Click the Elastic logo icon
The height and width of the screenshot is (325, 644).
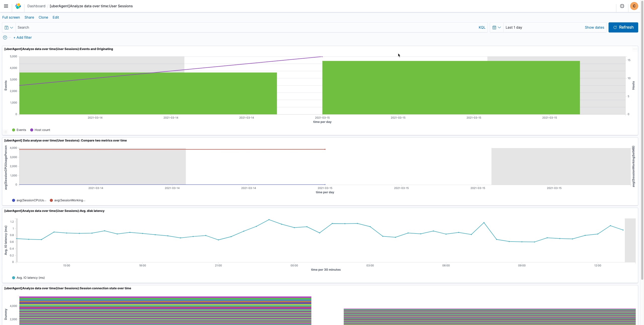(x=18, y=6)
